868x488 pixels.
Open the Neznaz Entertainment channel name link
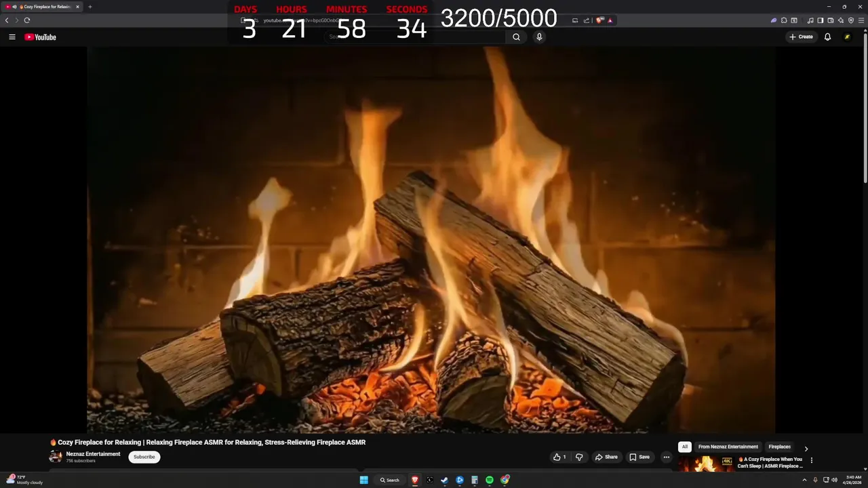93,454
